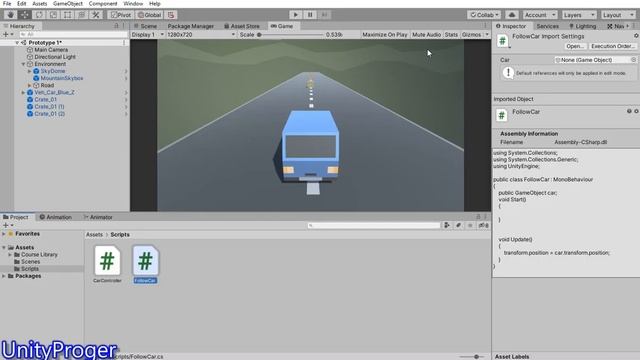This screenshot has height=360, width=640.
Task: Start Play mode
Action: coord(296,15)
